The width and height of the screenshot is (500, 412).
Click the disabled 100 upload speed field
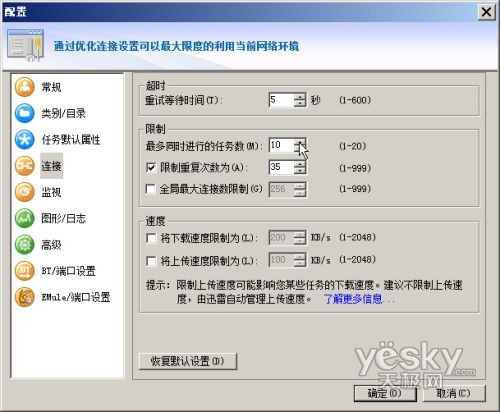(x=281, y=260)
